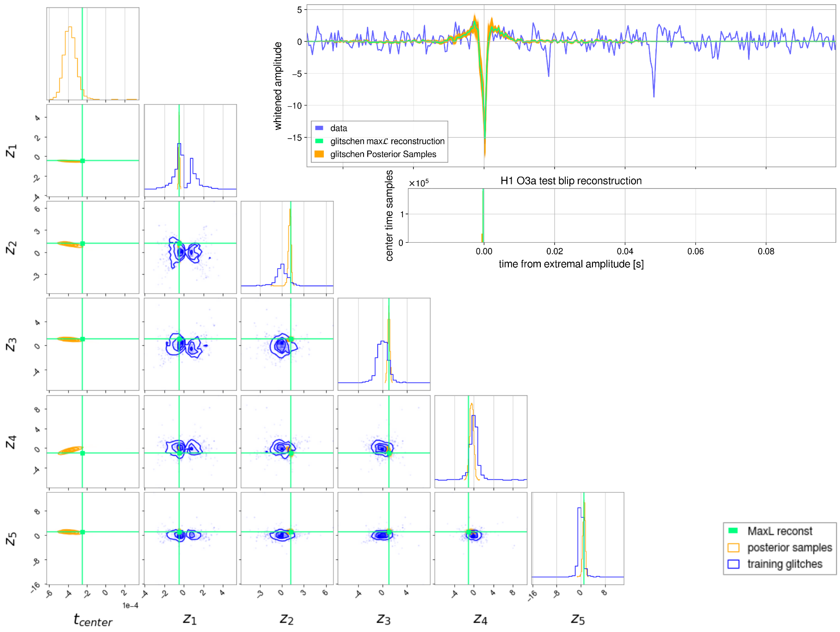The width and height of the screenshot is (840, 632).
Task: Click the blue 'data' legend swatch
Action: (319, 128)
